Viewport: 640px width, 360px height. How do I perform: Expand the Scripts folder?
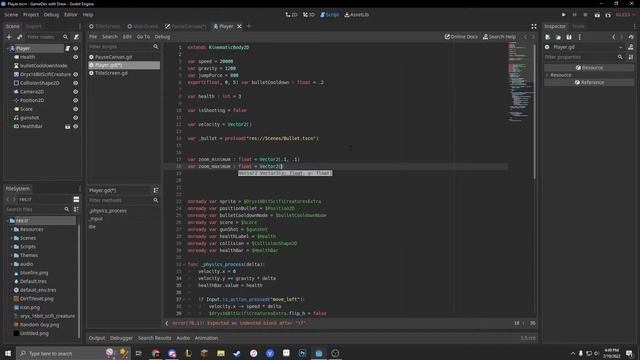tap(12, 247)
